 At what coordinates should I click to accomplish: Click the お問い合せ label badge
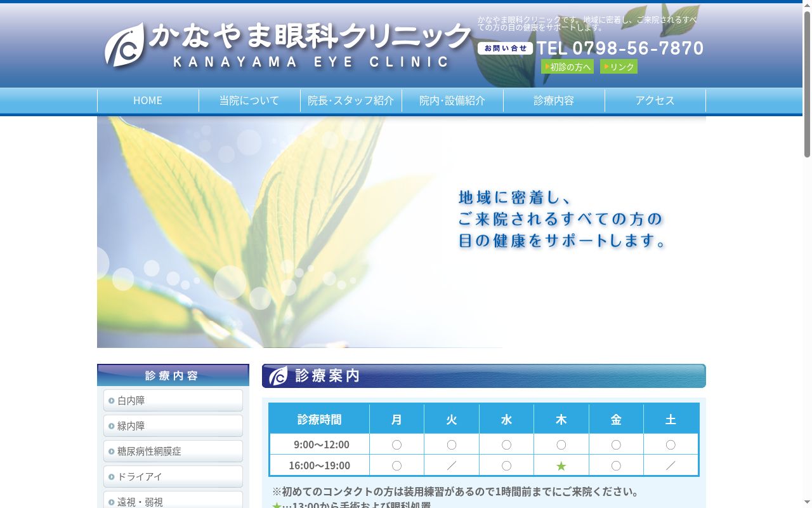505,48
